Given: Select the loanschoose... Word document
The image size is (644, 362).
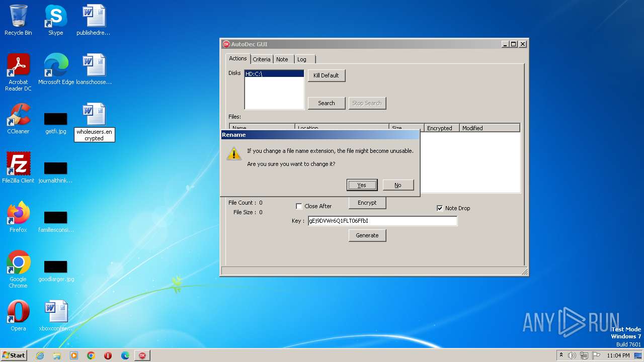Looking at the screenshot, I should pyautogui.click(x=94, y=69).
